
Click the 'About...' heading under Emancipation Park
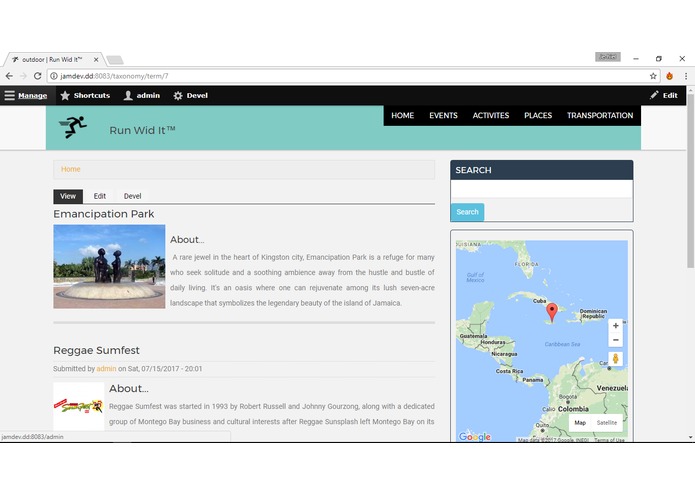point(187,240)
